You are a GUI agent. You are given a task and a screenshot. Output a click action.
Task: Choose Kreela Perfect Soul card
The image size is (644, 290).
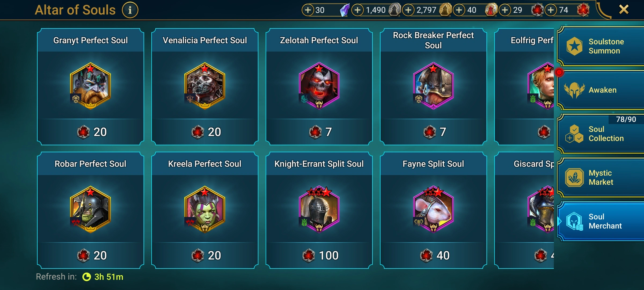click(x=205, y=210)
